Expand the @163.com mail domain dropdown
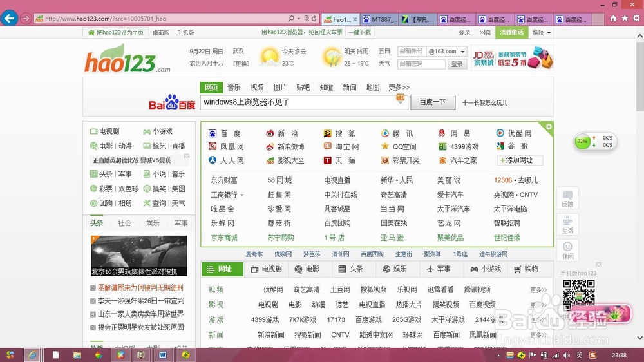Image resolution: width=644 pixels, height=362 pixels. [x=463, y=52]
